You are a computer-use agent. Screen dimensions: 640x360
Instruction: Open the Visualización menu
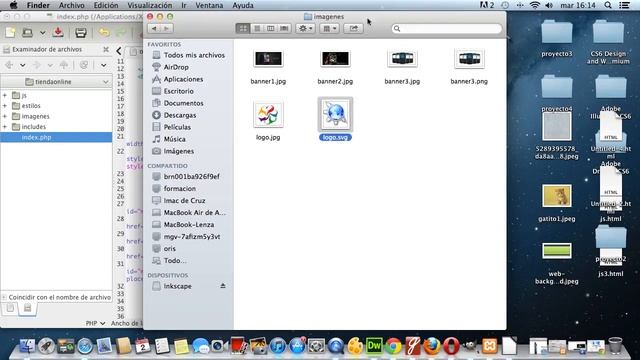click(x=150, y=5)
